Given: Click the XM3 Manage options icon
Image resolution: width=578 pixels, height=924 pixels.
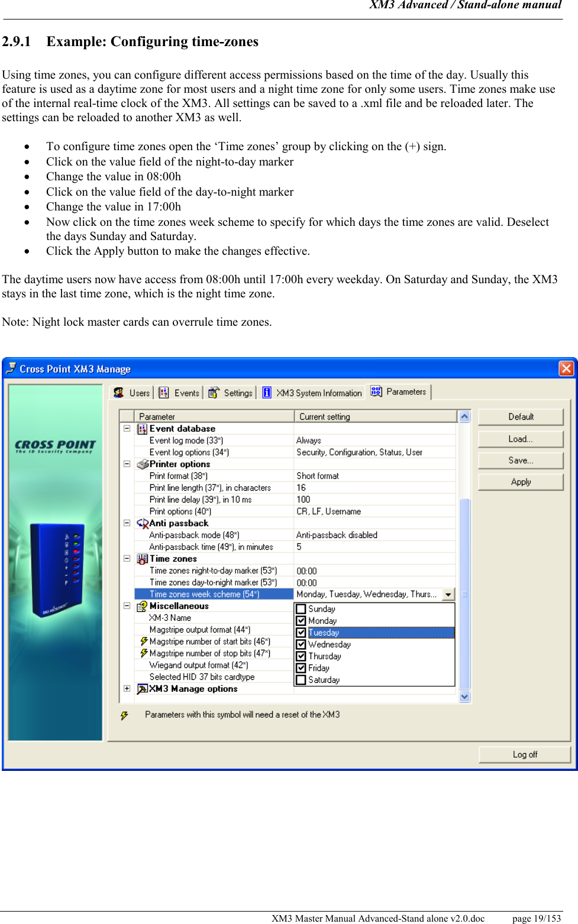Looking at the screenshot, I should pyautogui.click(x=142, y=689).
